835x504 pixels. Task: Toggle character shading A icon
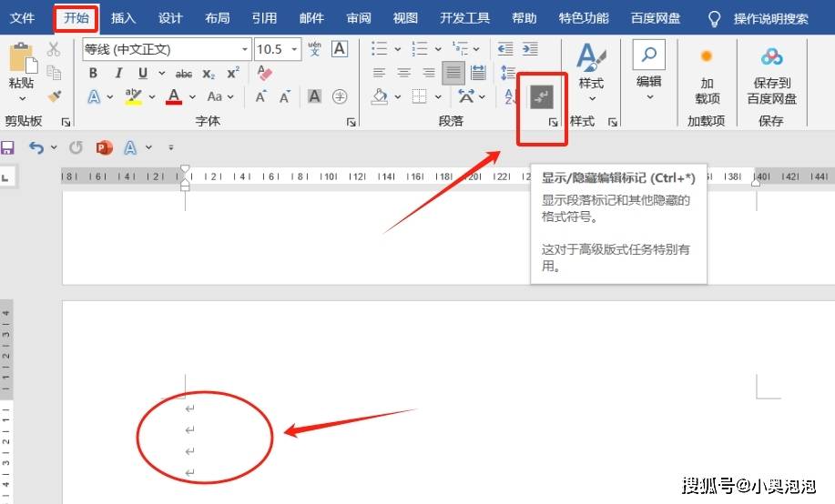315,96
